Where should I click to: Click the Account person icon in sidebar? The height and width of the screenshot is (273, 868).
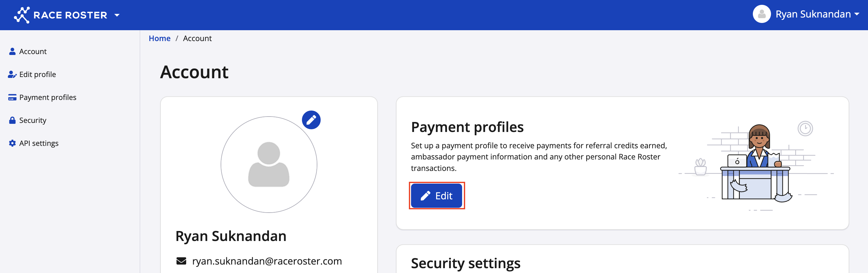[12, 52]
